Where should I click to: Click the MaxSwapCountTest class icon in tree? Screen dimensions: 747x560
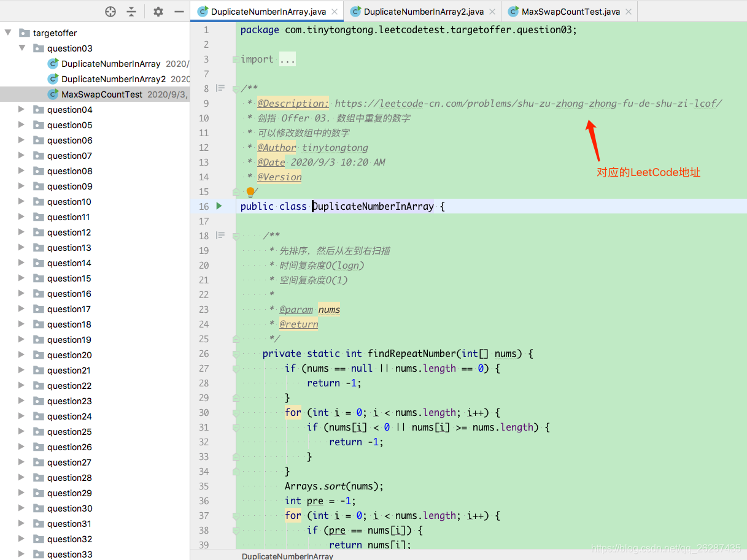53,94
